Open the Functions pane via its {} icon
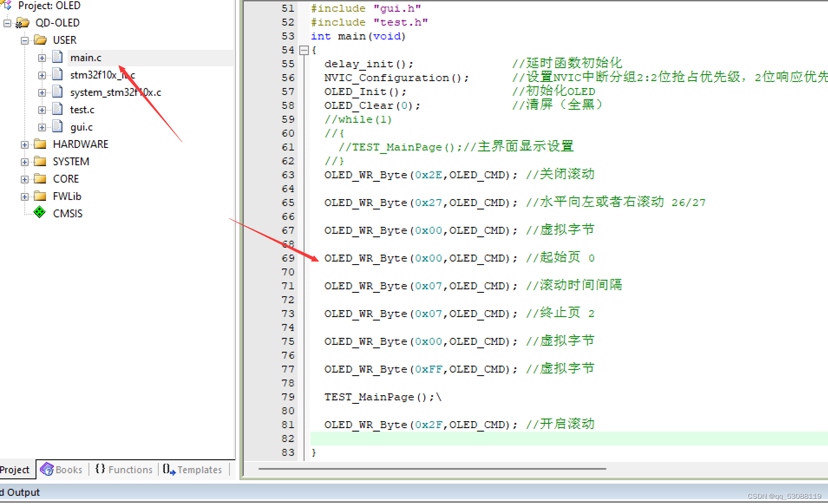The image size is (828, 504). pos(101,469)
